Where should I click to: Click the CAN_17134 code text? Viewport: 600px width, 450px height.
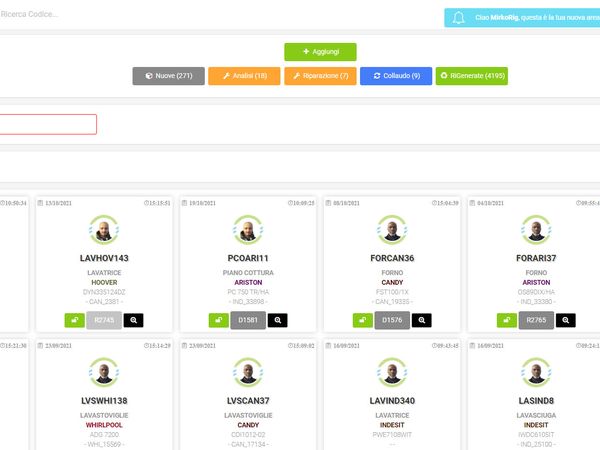tap(248, 444)
